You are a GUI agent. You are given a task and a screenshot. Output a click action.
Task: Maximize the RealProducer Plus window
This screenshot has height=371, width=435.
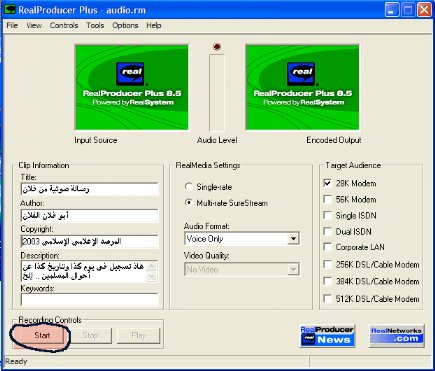(x=408, y=10)
